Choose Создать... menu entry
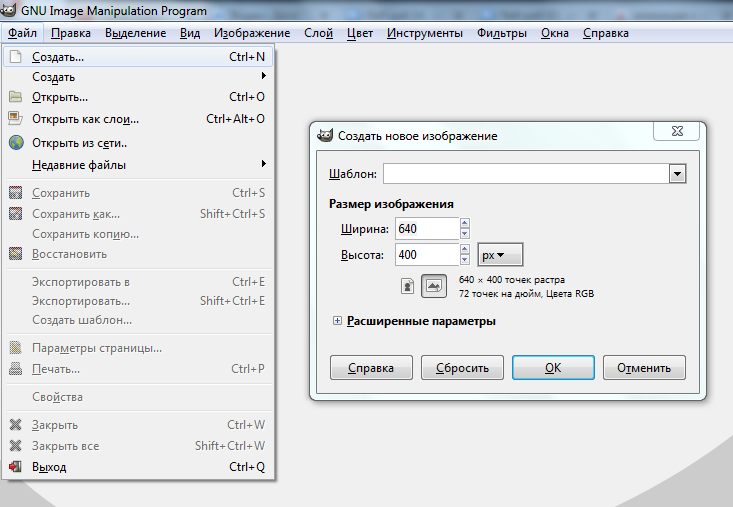This screenshot has width=733, height=507. [x=138, y=57]
